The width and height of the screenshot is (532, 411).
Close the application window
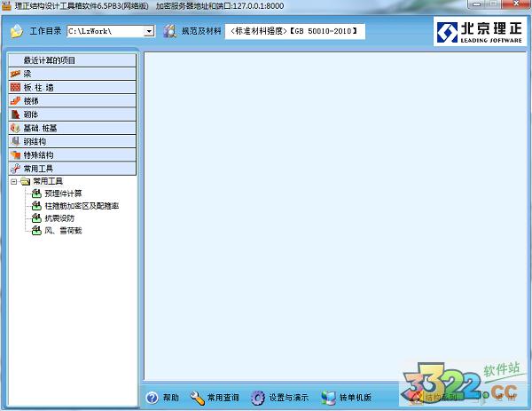pyautogui.click(x=516, y=4)
